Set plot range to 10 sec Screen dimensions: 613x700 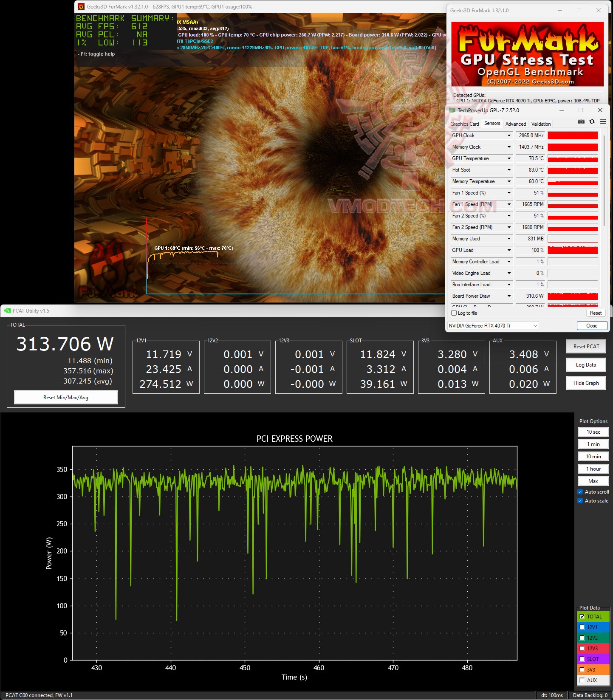593,432
